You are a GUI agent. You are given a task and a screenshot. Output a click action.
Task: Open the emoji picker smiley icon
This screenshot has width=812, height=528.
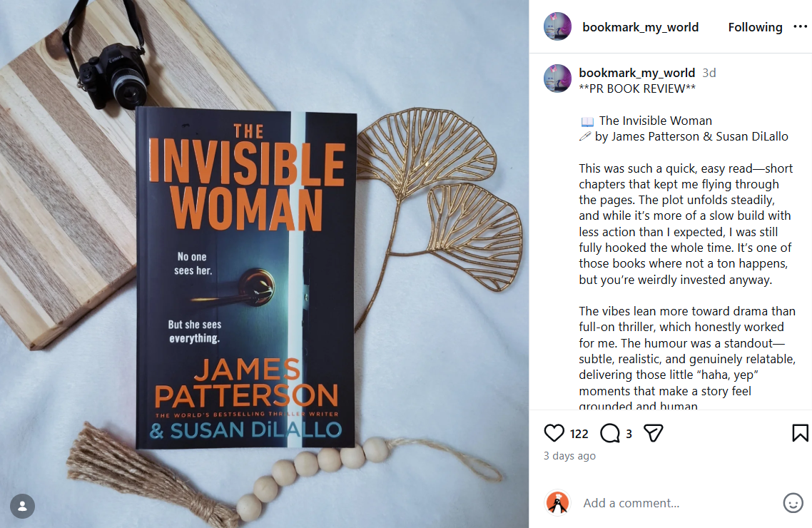(x=793, y=502)
